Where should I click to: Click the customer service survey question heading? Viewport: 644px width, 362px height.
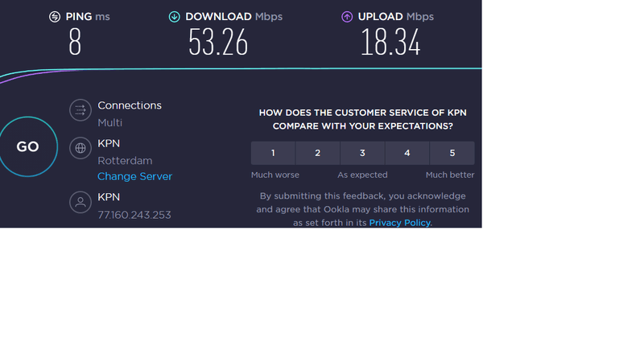(x=363, y=119)
